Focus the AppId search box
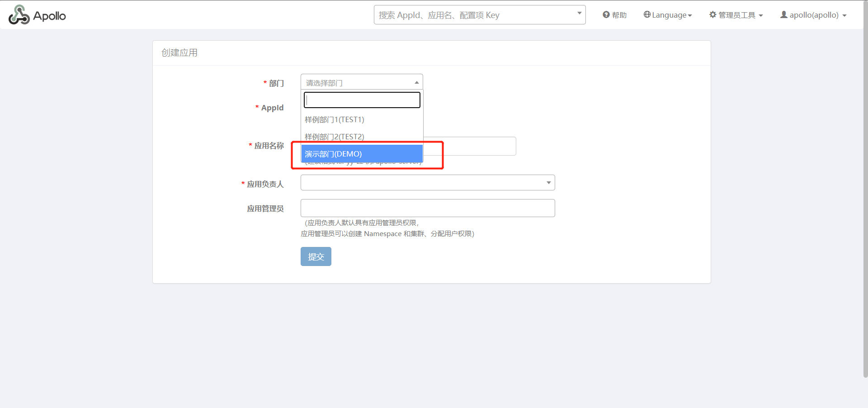Screen dimensions: 868x408 475,15
